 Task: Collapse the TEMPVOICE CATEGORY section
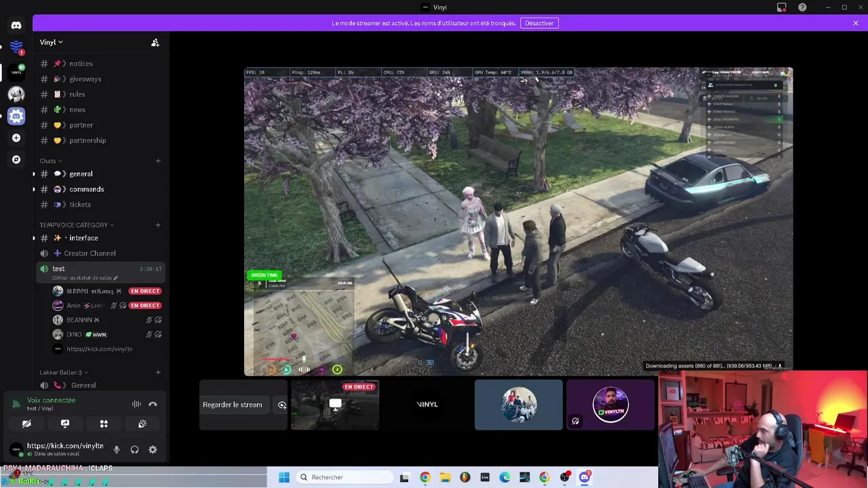coord(77,225)
